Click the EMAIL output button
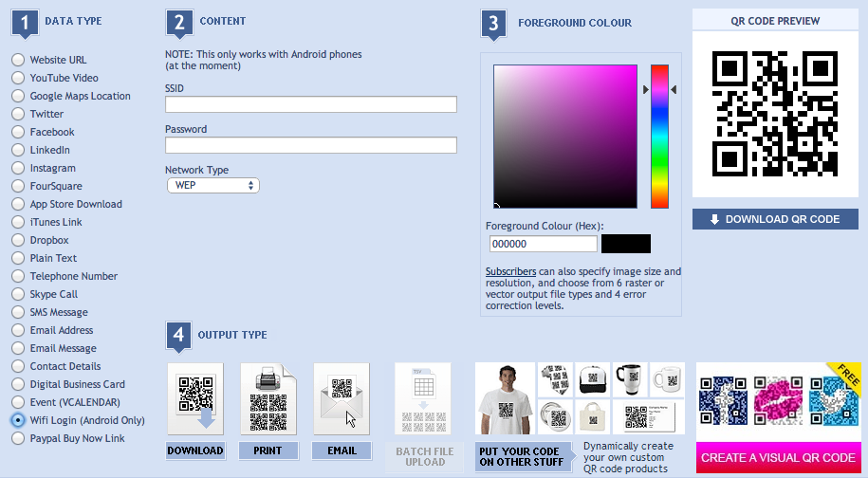 point(342,450)
